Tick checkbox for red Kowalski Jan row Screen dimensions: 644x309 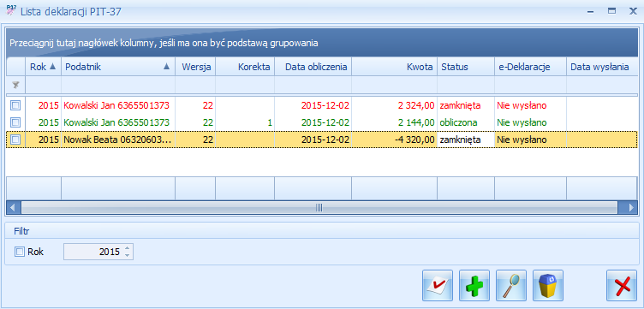click(x=15, y=105)
